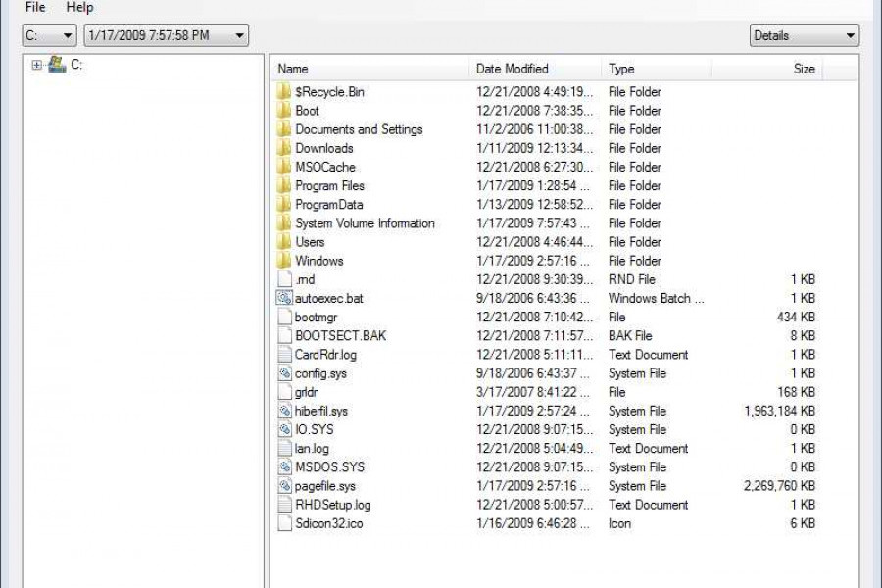Open the snapshot date and time dropdown
Image resolution: width=882 pixels, height=588 pixels.
[166, 36]
